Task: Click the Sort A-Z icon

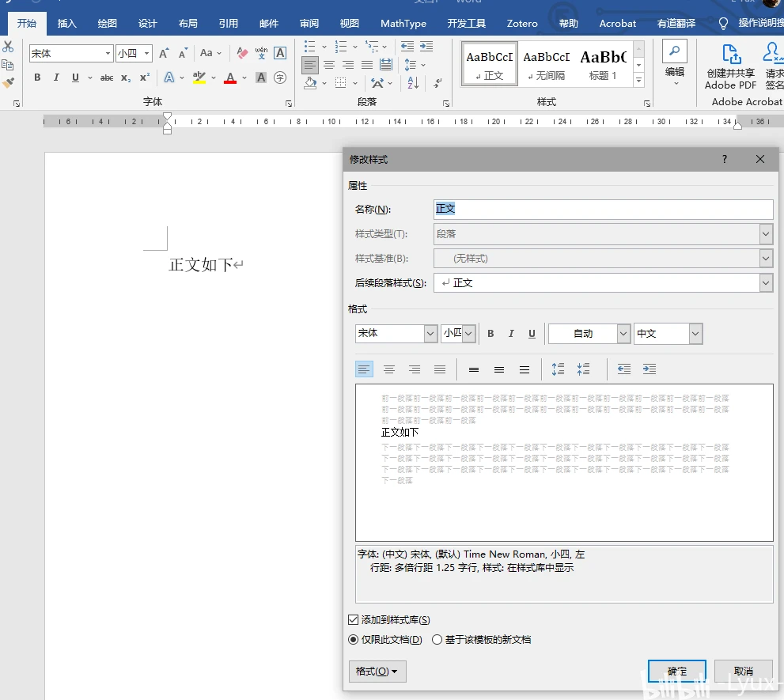Action: tap(413, 83)
